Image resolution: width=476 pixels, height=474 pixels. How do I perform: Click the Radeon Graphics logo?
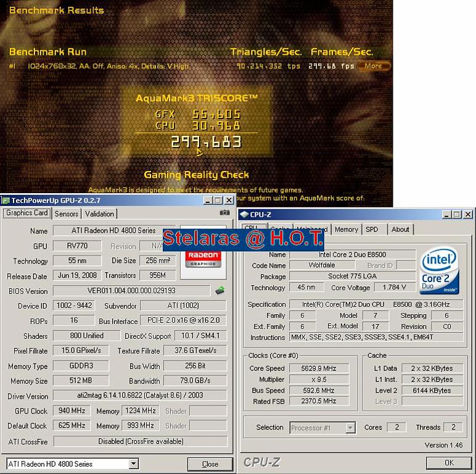pos(203,259)
